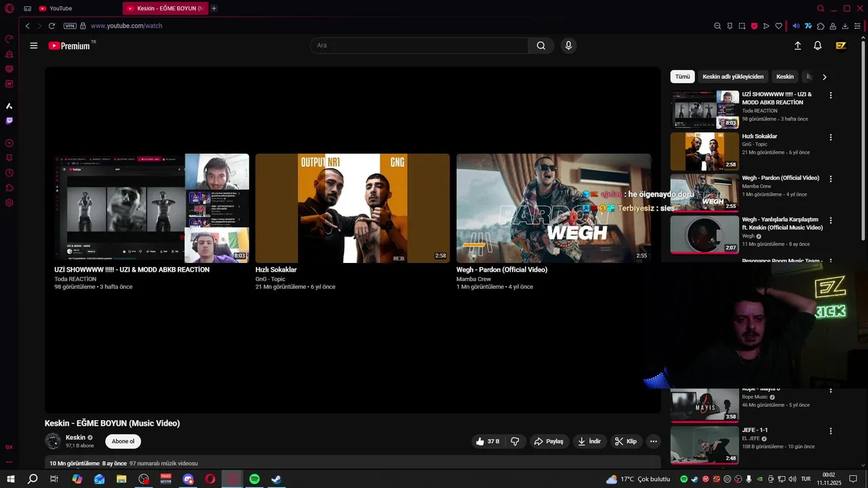Toggle tab audio with blue speaker icon
The width and height of the screenshot is (868, 488).
coord(796,26)
